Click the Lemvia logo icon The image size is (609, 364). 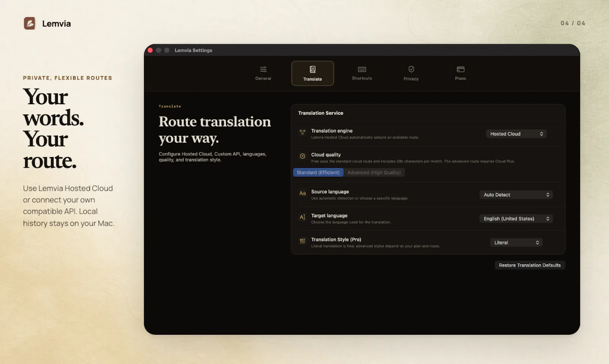click(30, 23)
